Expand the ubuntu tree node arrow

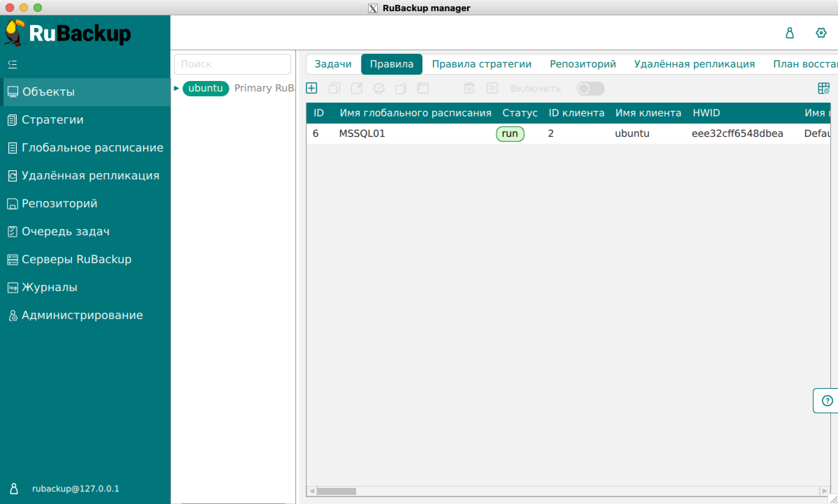[177, 88]
